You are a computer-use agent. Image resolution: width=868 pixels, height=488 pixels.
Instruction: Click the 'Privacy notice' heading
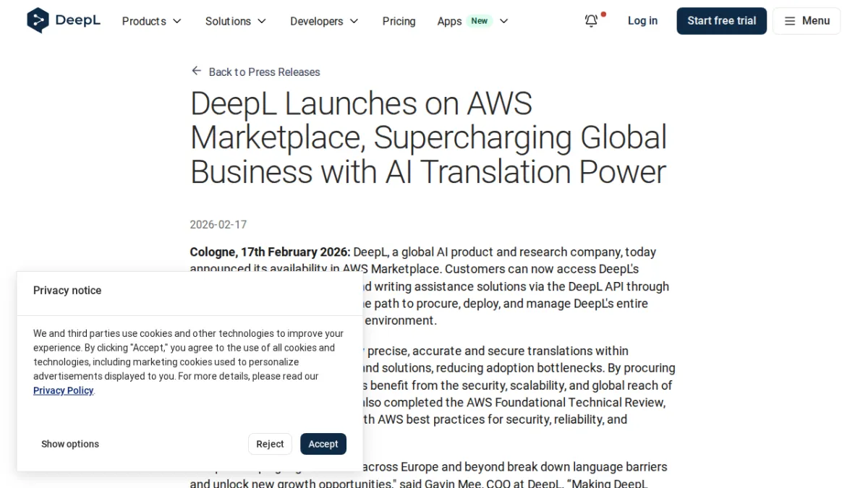point(67,291)
